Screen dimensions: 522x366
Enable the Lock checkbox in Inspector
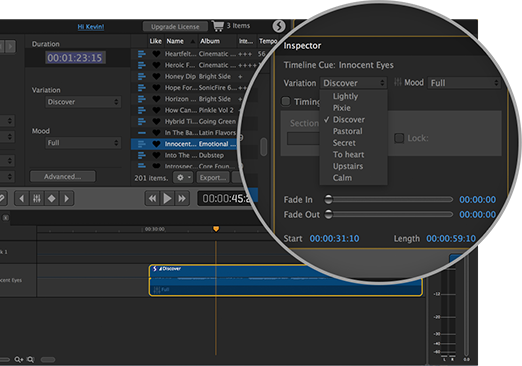[399, 138]
